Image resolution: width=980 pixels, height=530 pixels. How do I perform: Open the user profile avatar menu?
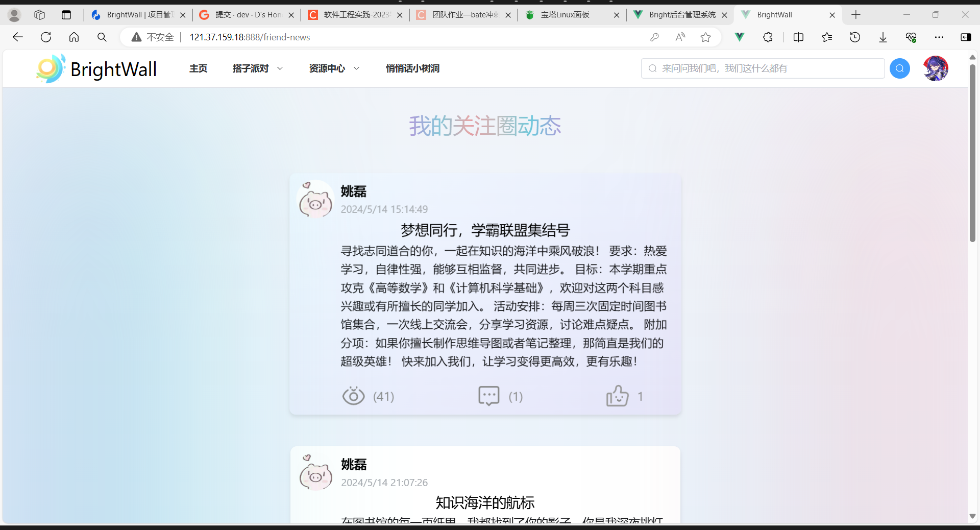click(936, 68)
